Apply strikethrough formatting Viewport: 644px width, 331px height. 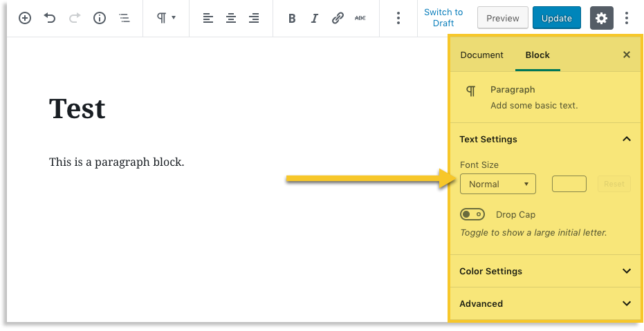click(360, 19)
